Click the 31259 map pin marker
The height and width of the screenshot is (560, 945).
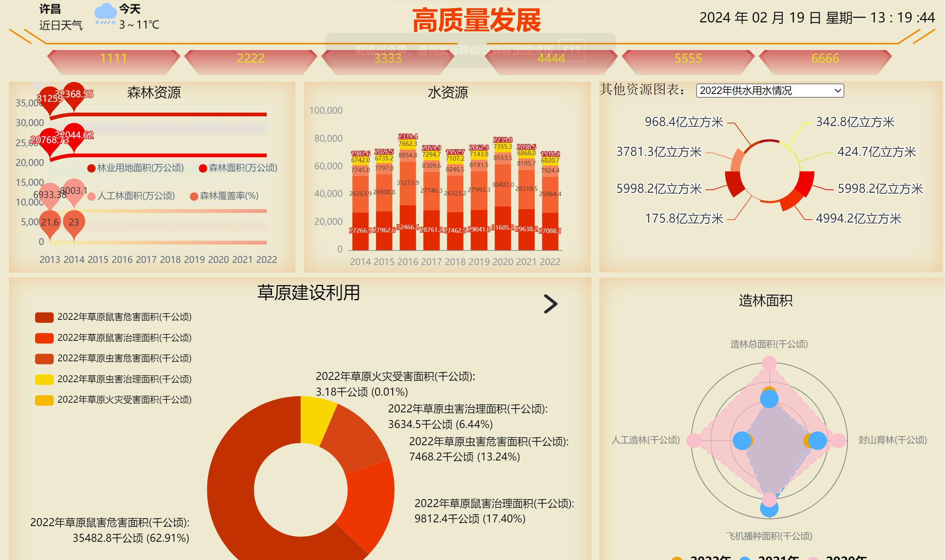click(50, 100)
